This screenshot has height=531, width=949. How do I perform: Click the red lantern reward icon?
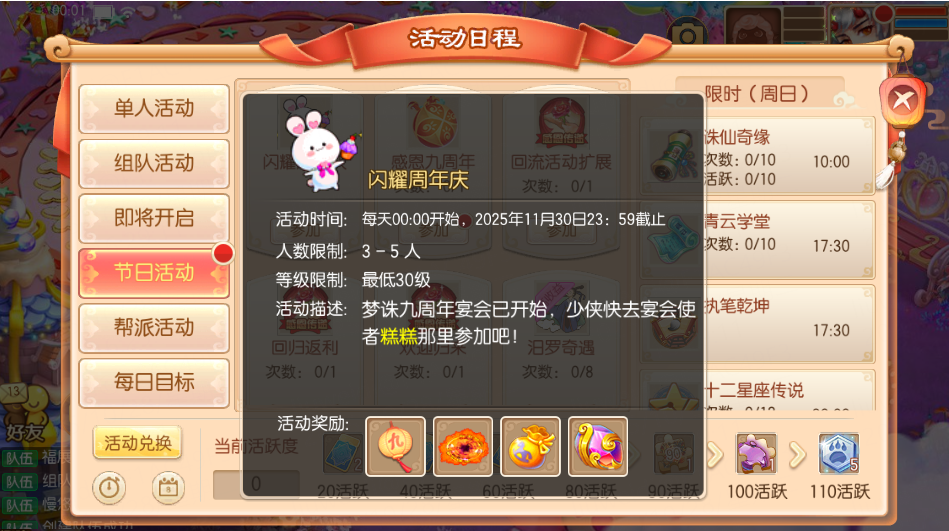tap(395, 447)
